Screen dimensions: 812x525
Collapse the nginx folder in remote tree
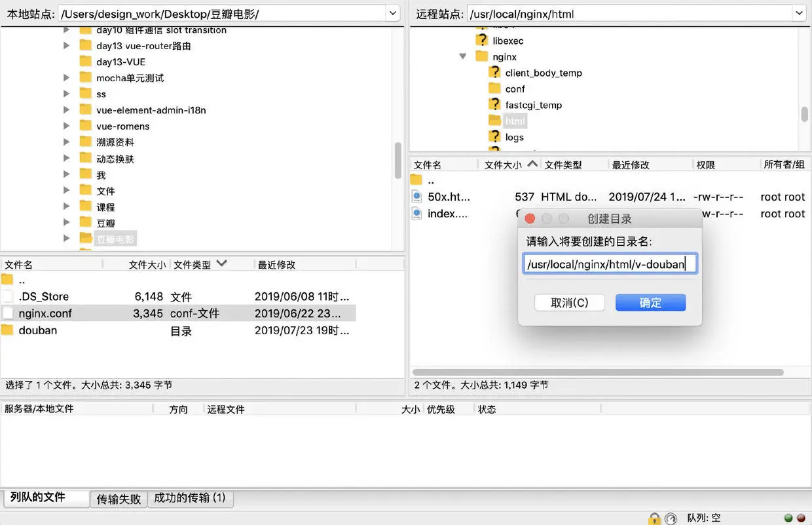click(x=463, y=56)
